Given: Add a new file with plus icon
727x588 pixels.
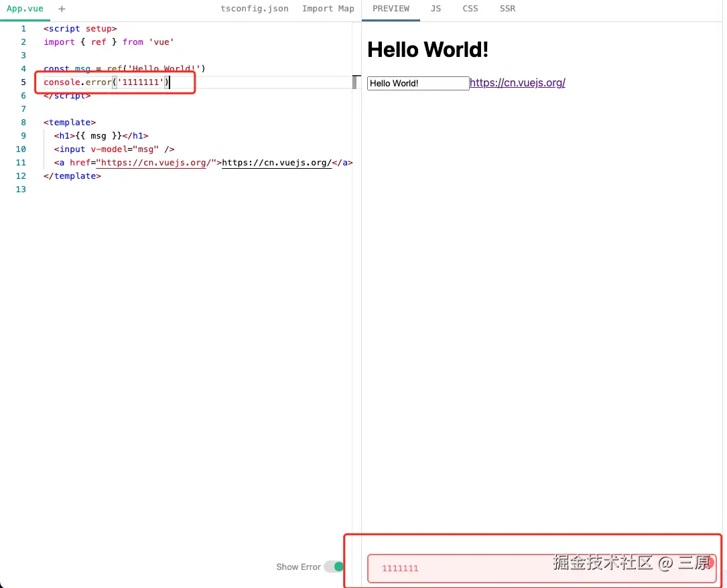Looking at the screenshot, I should tap(62, 9).
